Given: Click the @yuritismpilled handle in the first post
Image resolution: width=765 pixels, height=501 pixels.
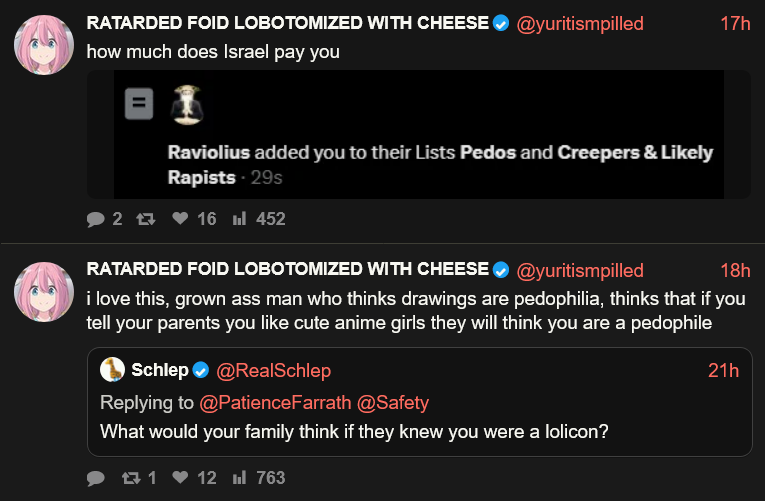Looking at the screenshot, I should point(580,23).
